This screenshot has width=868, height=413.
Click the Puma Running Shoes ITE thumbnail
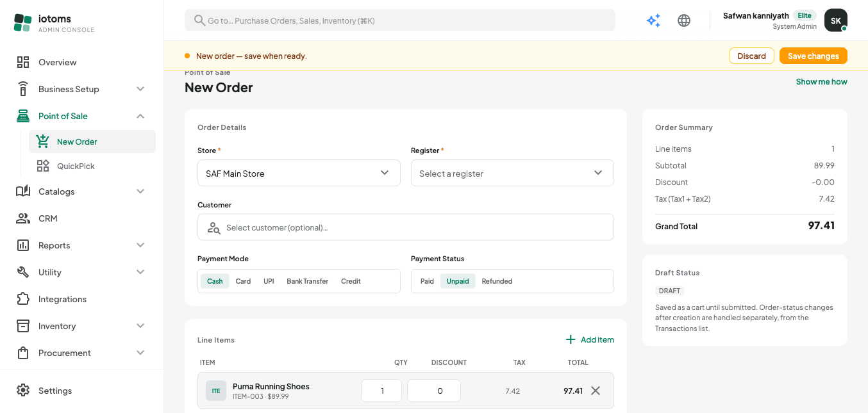pos(216,391)
